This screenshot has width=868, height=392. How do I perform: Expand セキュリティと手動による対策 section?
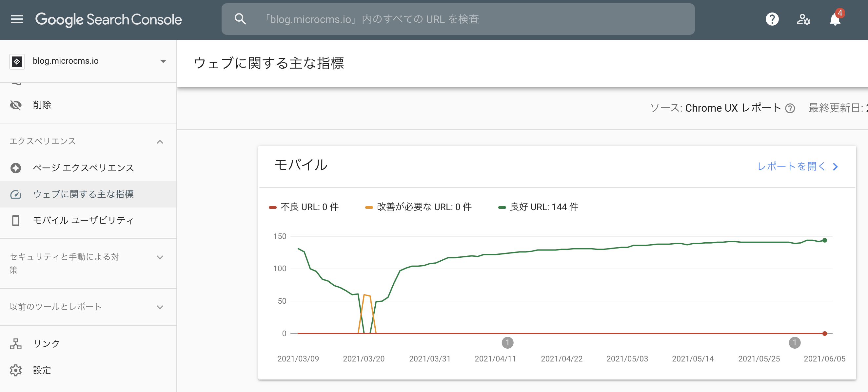[x=160, y=257]
